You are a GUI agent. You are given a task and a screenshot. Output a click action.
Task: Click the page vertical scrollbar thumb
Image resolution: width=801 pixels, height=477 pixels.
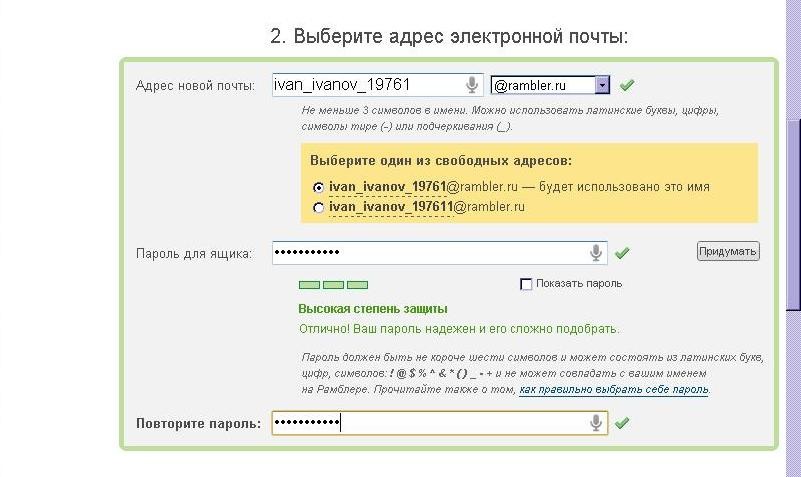[793, 214]
